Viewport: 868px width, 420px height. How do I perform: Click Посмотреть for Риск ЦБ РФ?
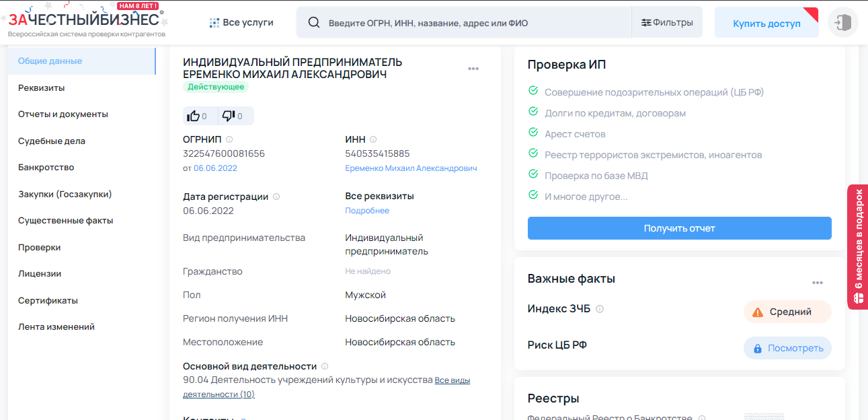[787, 348]
